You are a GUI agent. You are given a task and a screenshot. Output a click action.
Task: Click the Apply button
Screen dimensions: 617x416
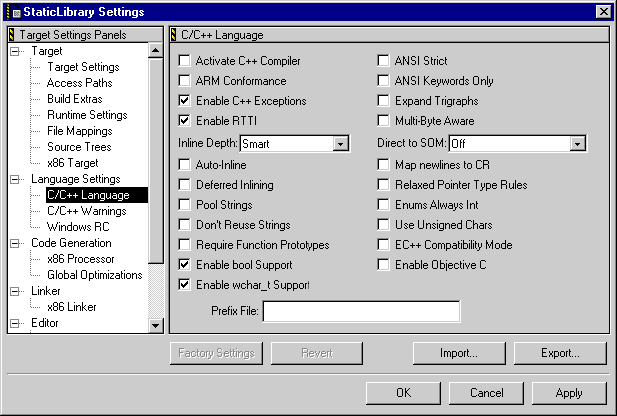tap(569, 393)
